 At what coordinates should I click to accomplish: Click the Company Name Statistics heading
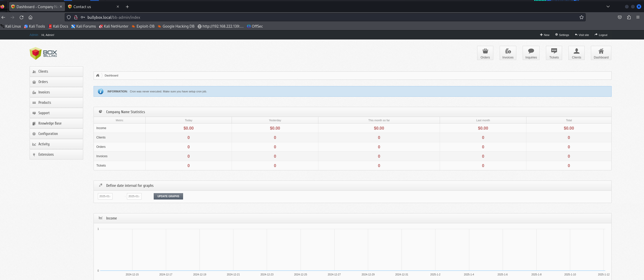tap(125, 112)
